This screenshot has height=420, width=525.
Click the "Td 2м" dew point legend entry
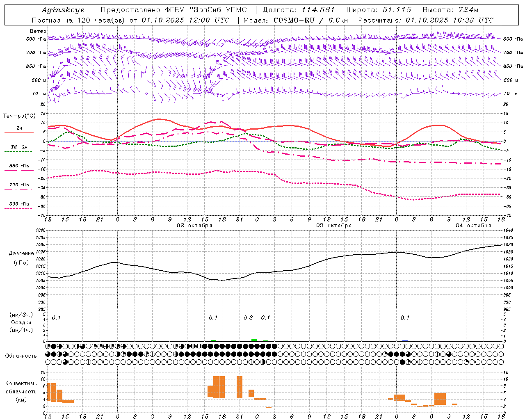tap(19, 147)
